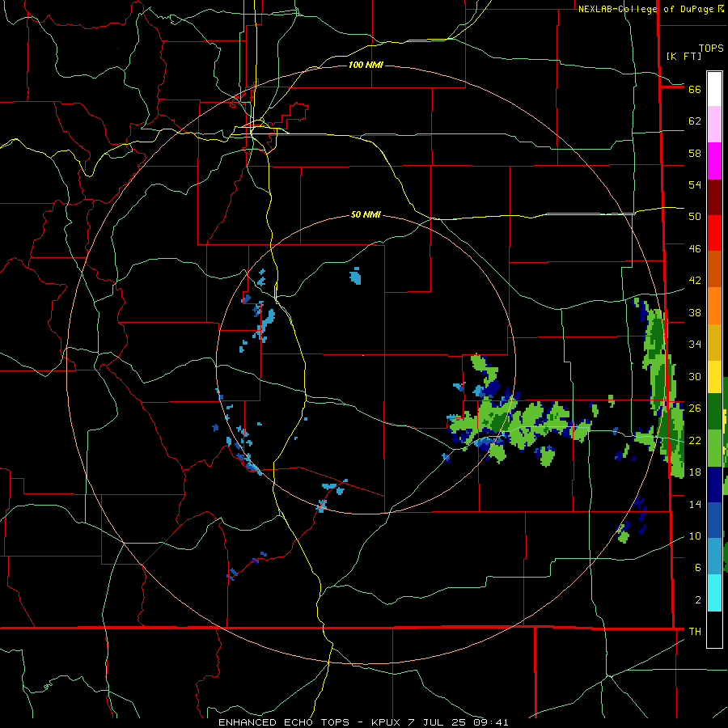The image size is (728, 728).
Task: Click the light orange legend swatch
Action: click(714, 306)
